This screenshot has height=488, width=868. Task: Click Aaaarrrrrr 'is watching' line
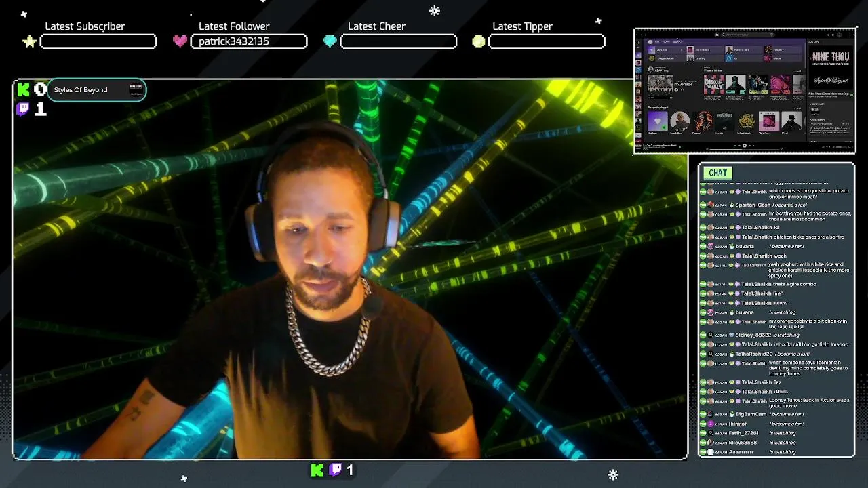click(x=775, y=452)
